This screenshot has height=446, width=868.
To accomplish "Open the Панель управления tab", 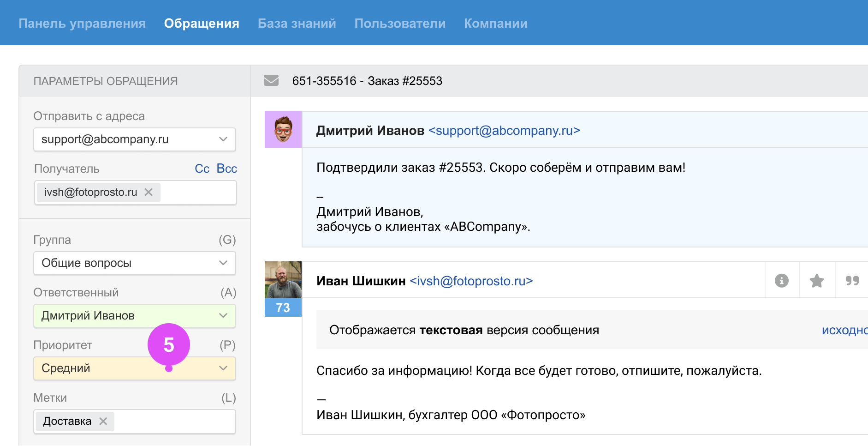I will [x=82, y=24].
